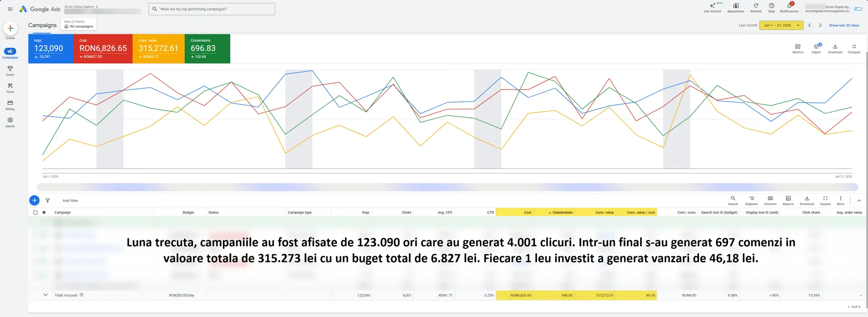Viewport: 868px width, 317px height.
Task: Sort table by Clicks column header
Action: [406, 212]
